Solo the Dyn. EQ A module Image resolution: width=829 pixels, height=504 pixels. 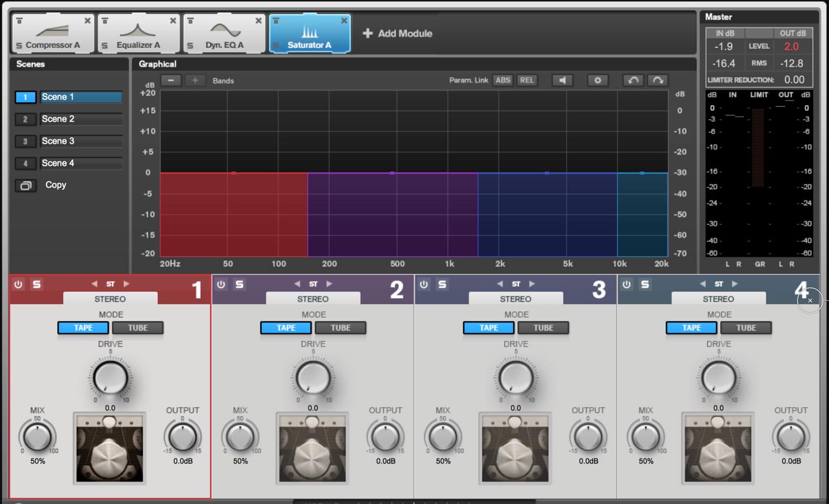pos(190,45)
